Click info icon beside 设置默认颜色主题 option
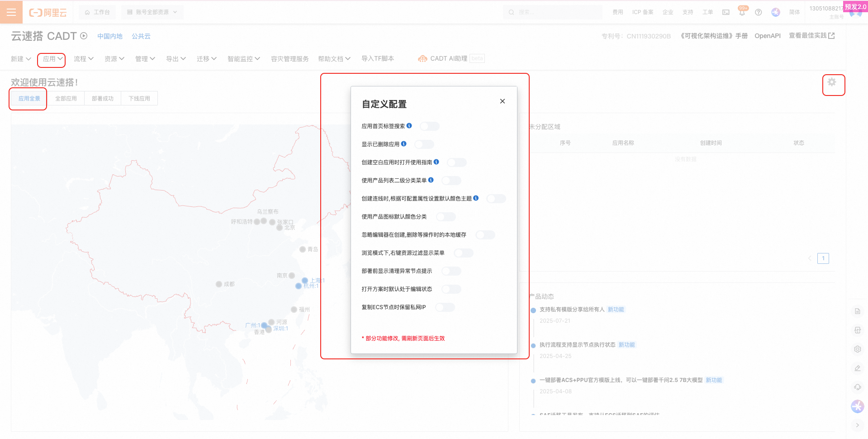This screenshot has width=868, height=439. coord(476,198)
